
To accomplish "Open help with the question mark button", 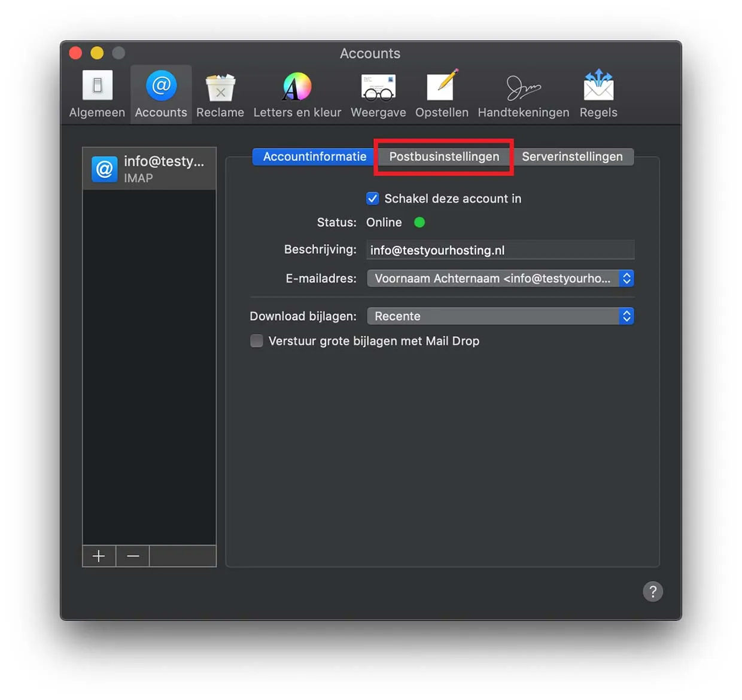I will coord(652,592).
